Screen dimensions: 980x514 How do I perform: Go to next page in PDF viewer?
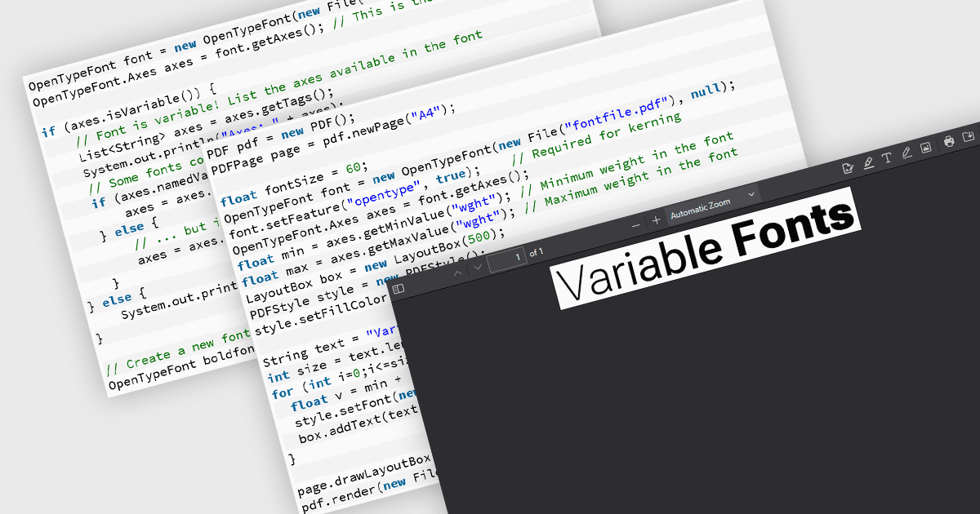point(478,266)
